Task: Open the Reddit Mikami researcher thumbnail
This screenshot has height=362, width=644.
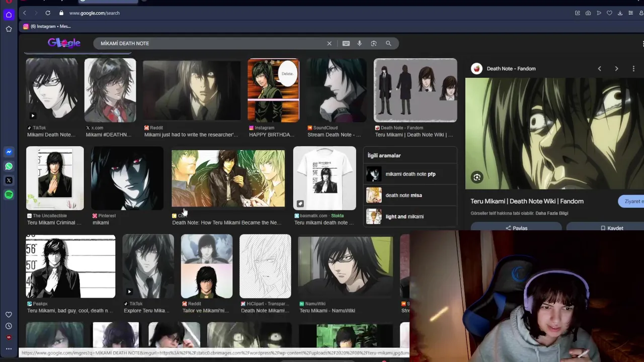Action: click(x=192, y=90)
